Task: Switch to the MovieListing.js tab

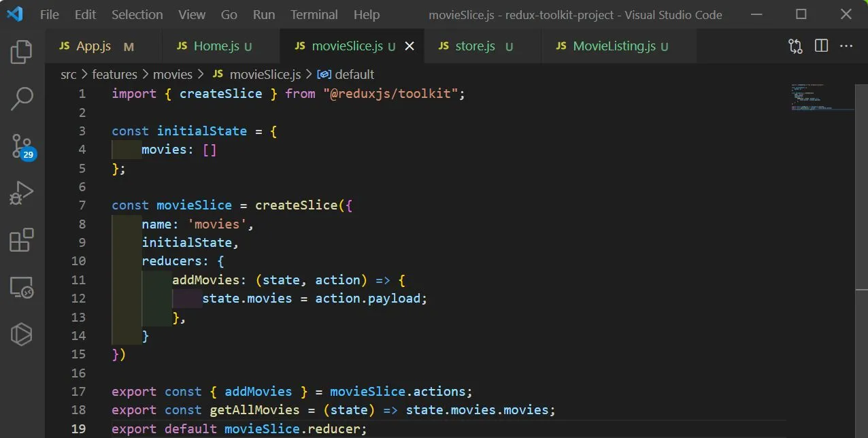Action: [x=618, y=46]
